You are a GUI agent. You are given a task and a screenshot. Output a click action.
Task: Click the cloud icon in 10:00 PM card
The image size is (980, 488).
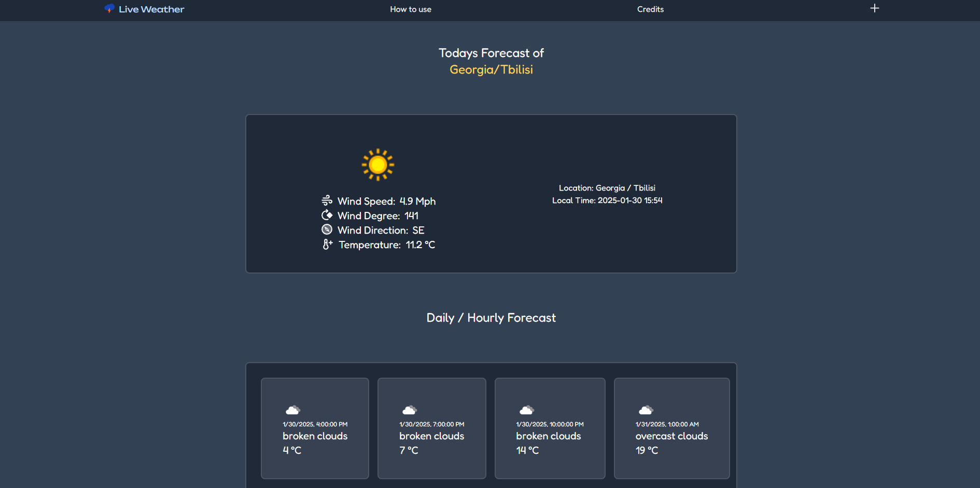click(527, 410)
